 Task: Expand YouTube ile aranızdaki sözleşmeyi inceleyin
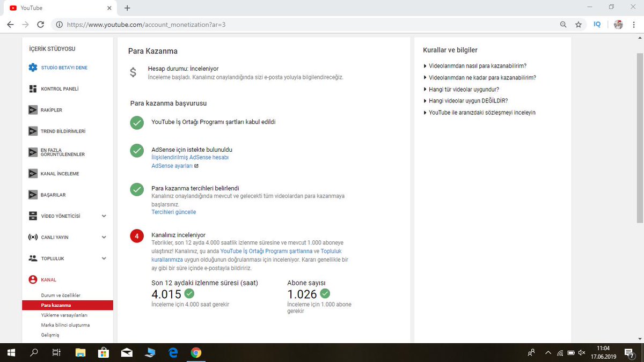pos(479,113)
